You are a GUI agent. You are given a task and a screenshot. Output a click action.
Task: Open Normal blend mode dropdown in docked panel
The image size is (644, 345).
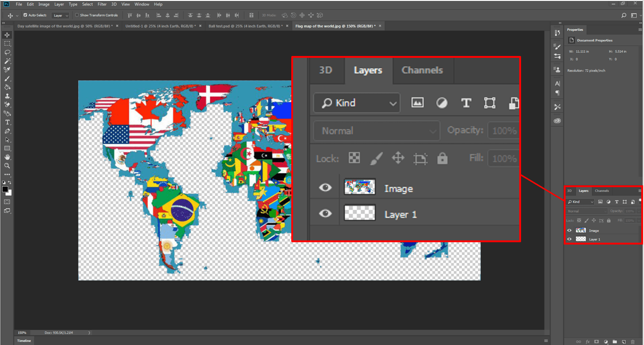[x=587, y=211]
